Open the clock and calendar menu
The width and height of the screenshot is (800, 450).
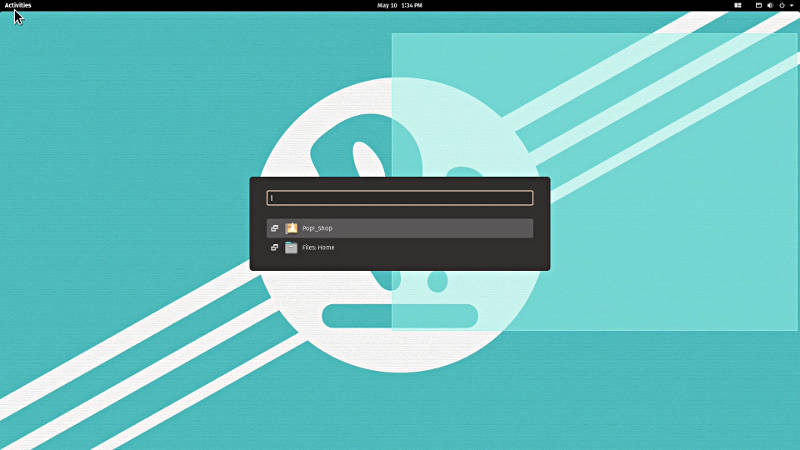(399, 5)
